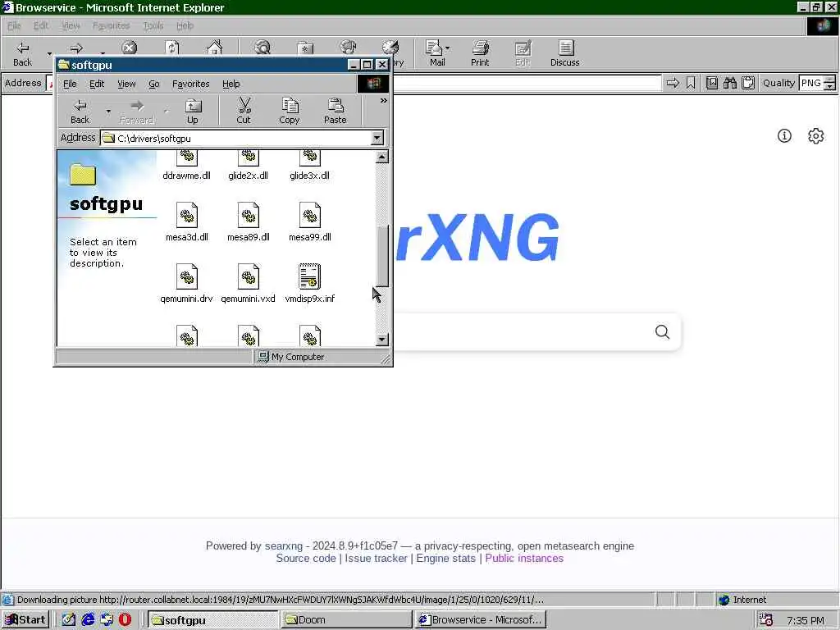Open the Help menu in softgpu window
This screenshot has width=840, height=630.
pyautogui.click(x=231, y=84)
